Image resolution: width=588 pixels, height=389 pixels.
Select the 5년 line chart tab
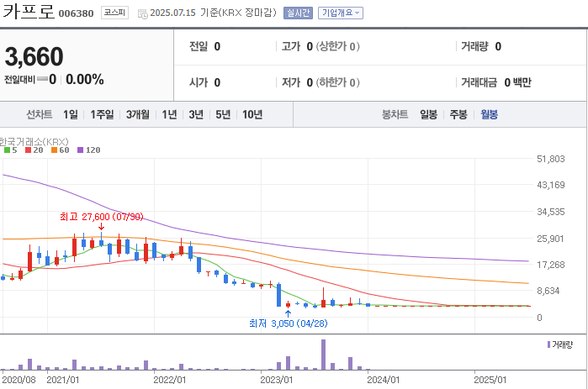pos(223,114)
